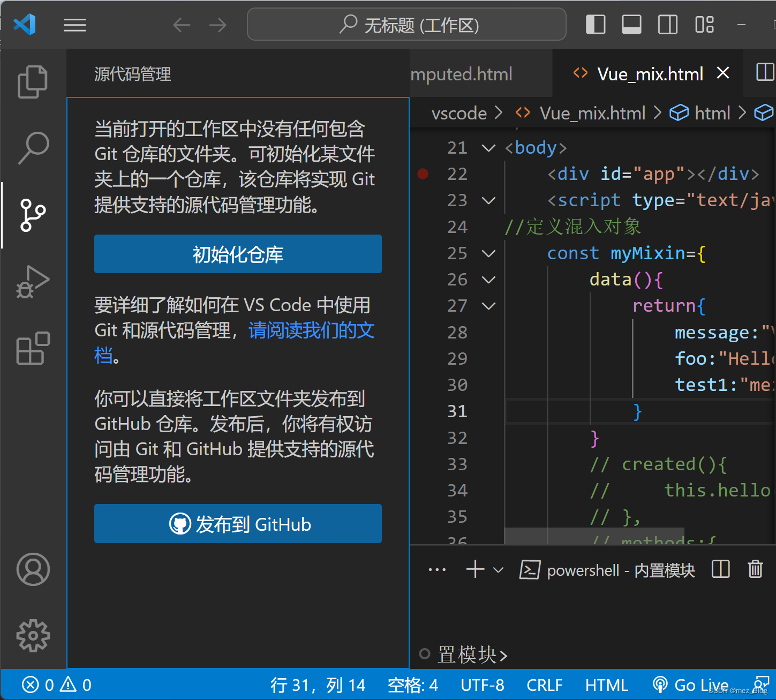Click 发布到 GitHub button
Viewport: 776px width, 700px height.
(x=238, y=524)
